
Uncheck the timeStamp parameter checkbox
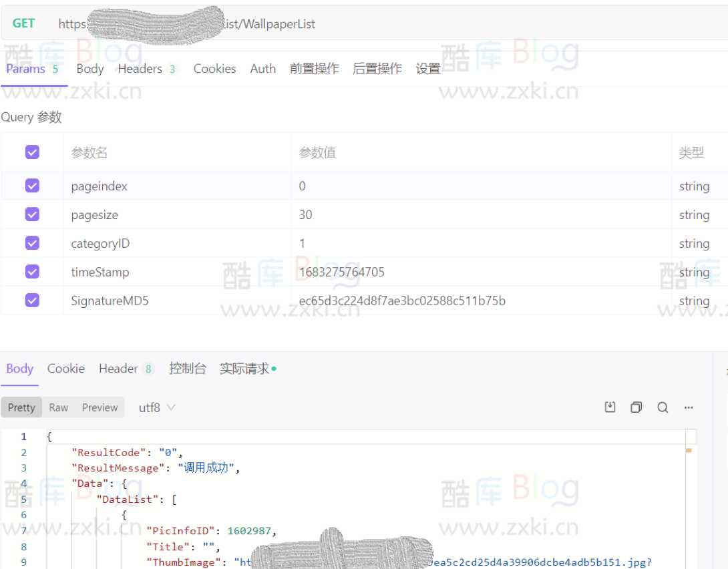click(32, 272)
